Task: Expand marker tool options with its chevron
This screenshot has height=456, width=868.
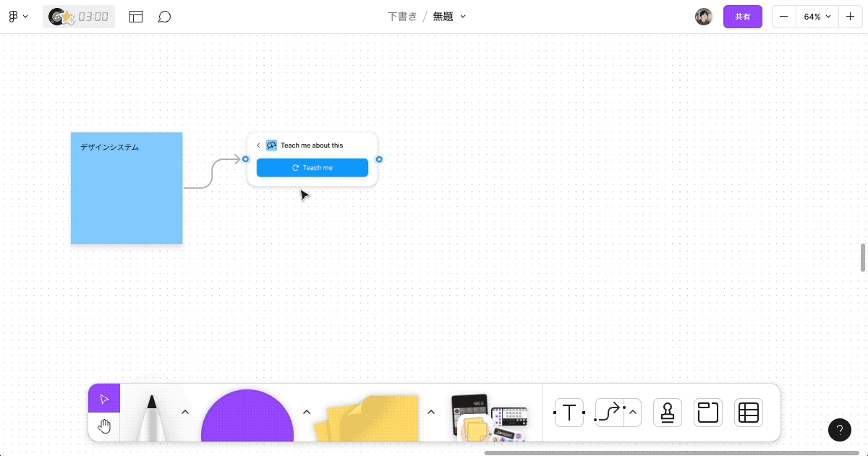Action: click(184, 411)
